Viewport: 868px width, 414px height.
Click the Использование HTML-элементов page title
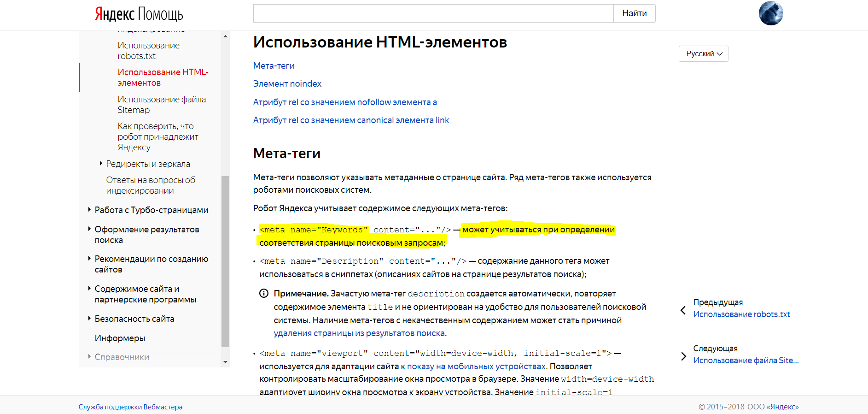pos(380,42)
